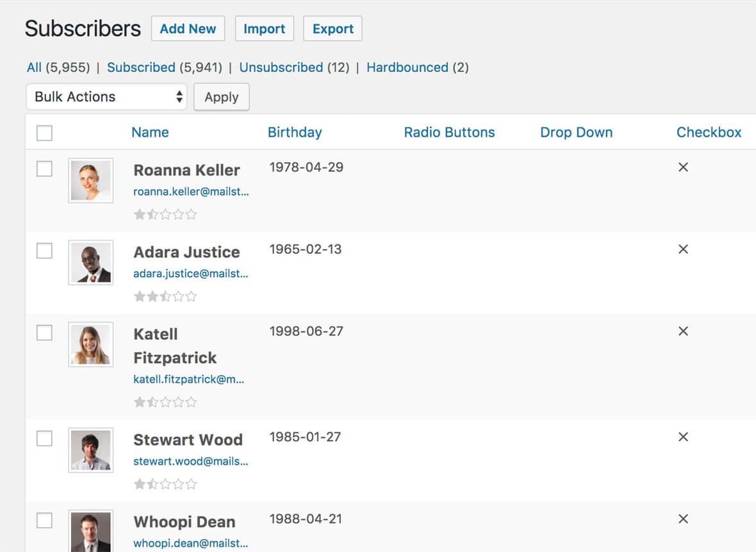Click Adara Justice's profile picture
The height and width of the screenshot is (552, 756).
click(90, 262)
